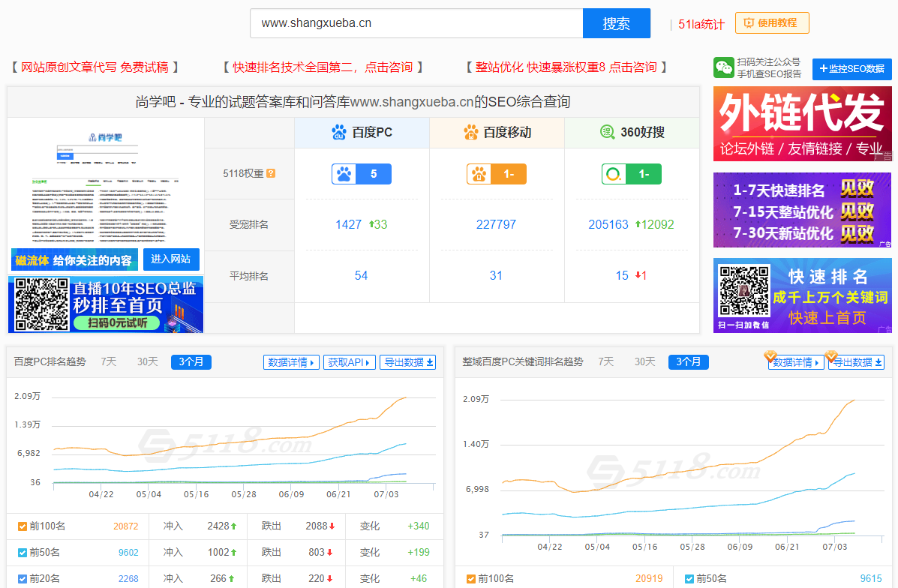Click Baidu PC average rank 54

(361, 275)
